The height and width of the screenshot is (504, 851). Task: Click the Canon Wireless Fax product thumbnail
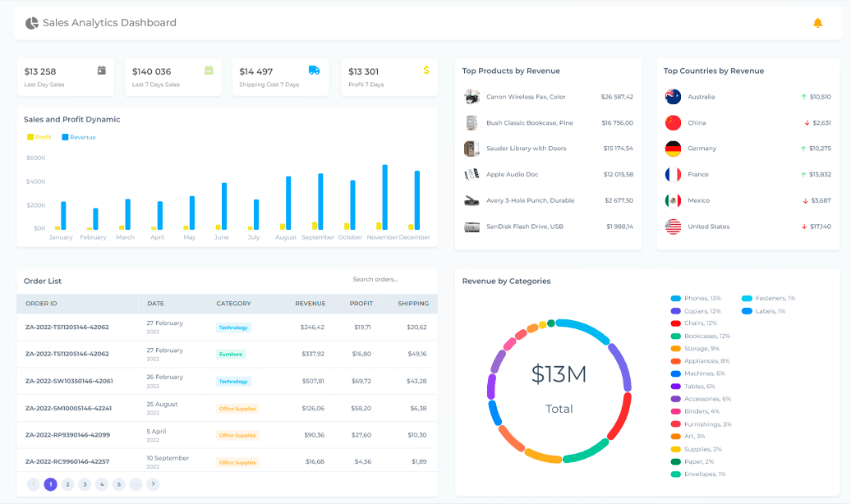coord(471,97)
